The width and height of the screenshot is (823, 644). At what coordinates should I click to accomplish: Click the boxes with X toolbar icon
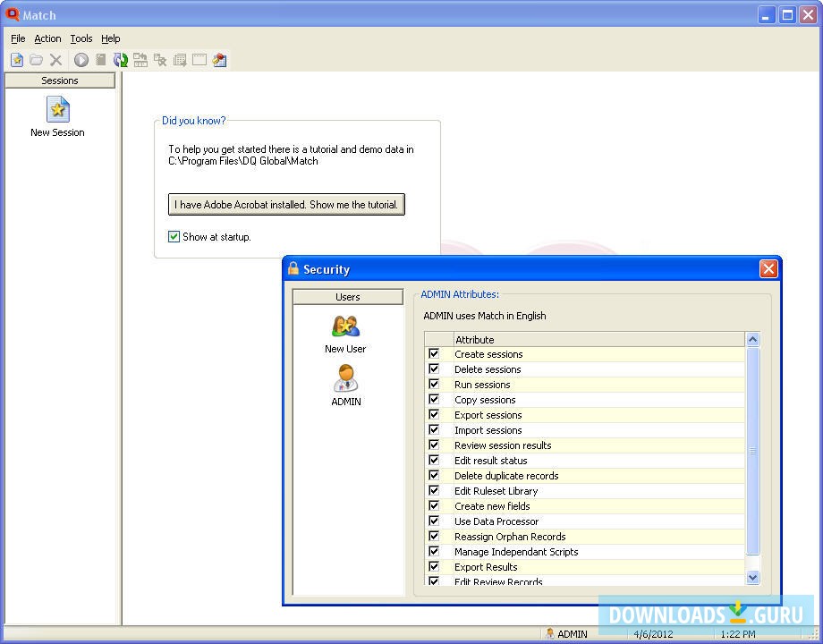(x=160, y=60)
